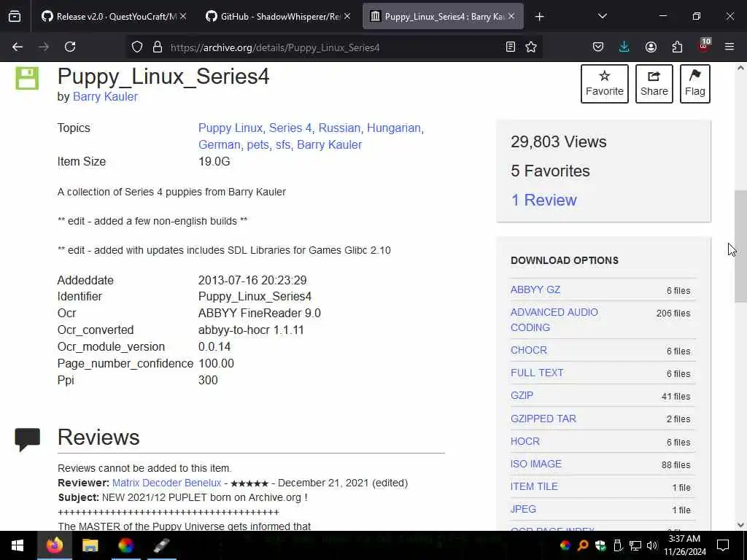Open Firefox from the taskbar
The image size is (747, 560).
pos(54,545)
